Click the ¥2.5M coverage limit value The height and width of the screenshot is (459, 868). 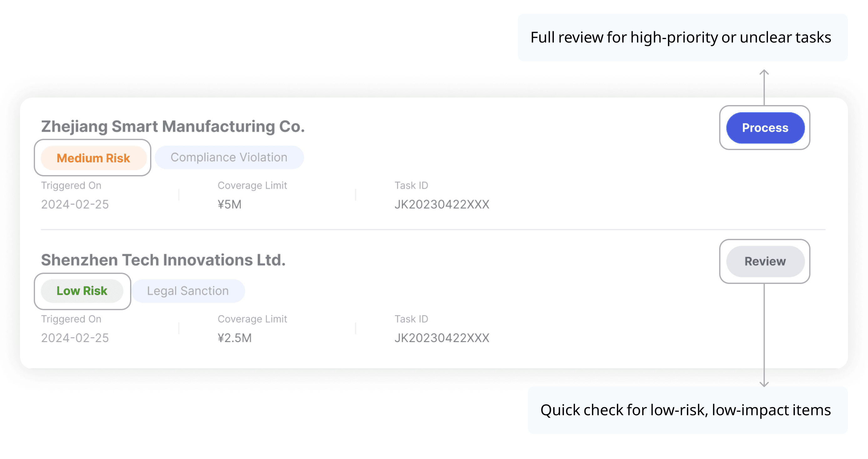[235, 338]
